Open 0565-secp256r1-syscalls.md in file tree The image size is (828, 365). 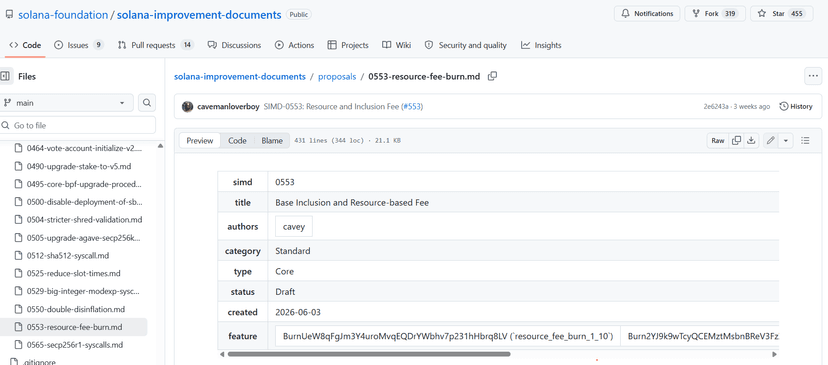tap(74, 345)
